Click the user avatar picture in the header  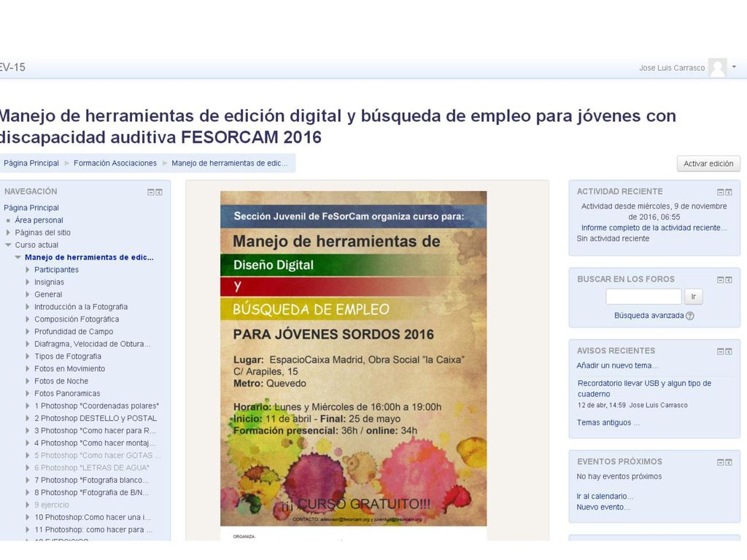718,68
